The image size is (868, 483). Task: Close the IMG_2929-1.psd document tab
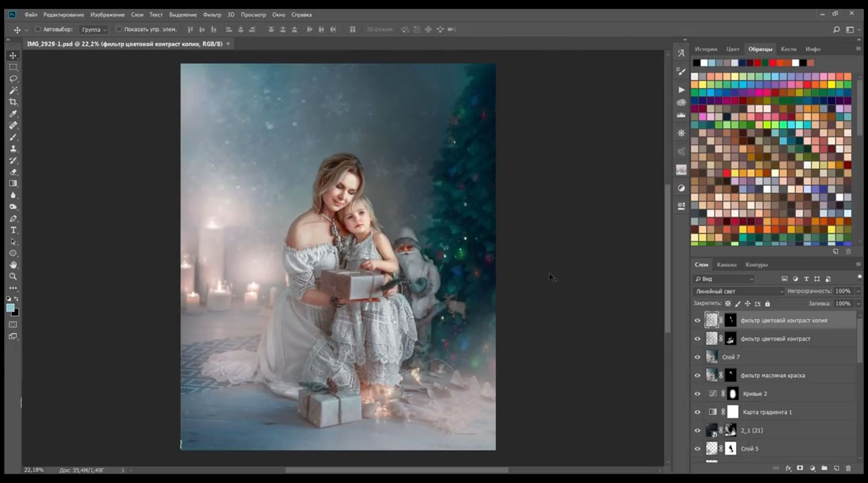coord(228,44)
